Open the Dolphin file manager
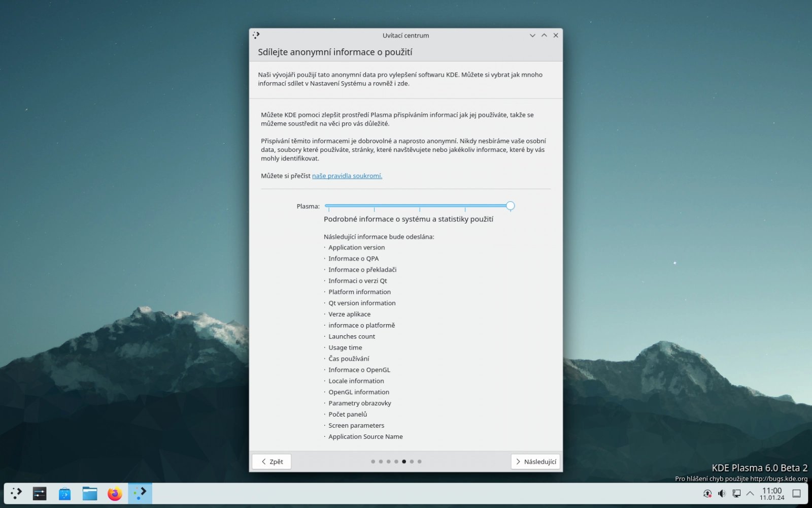The width and height of the screenshot is (812, 508). (90, 493)
